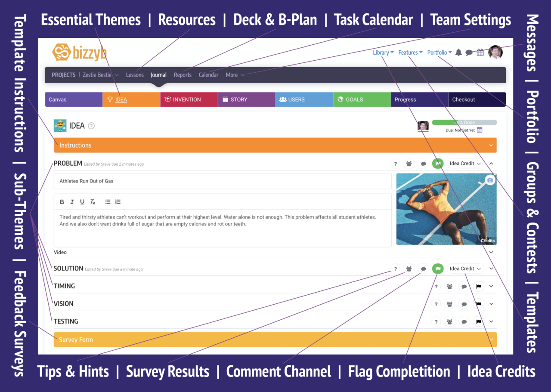Viewport: 551px width, 392px height.
Task: Open comment channel for TIMING row
Action: [x=464, y=286]
